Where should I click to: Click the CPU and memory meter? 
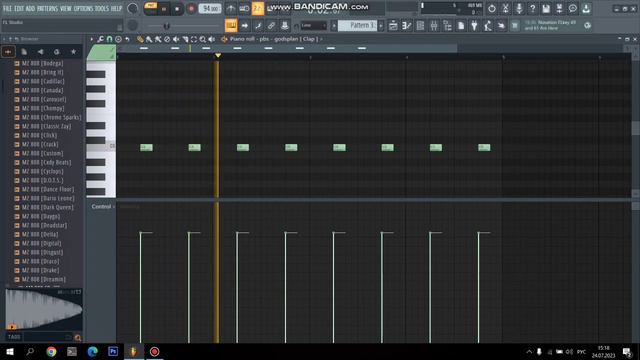tap(451, 9)
